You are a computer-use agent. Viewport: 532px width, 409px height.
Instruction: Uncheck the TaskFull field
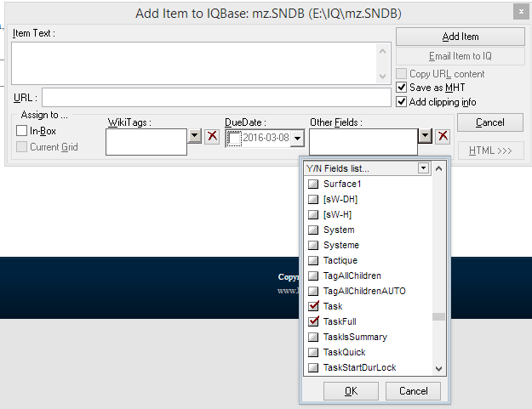pos(314,321)
